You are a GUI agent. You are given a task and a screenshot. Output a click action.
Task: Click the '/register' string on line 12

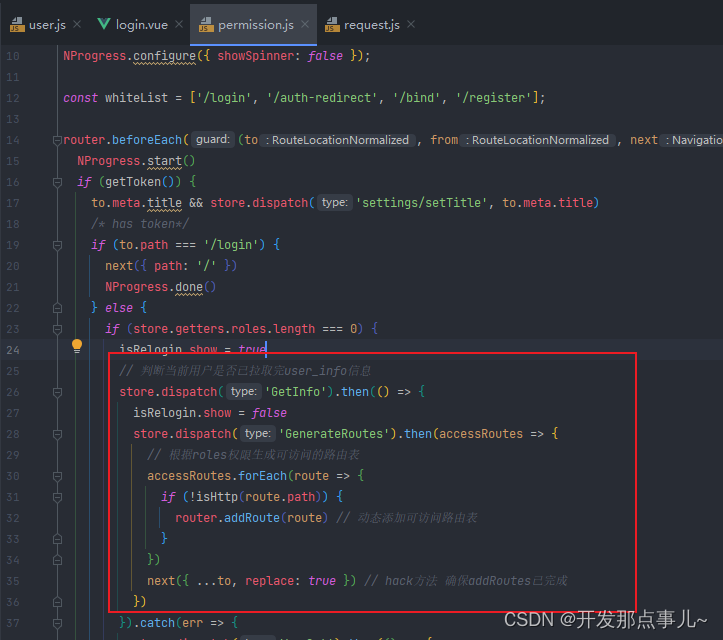494,98
